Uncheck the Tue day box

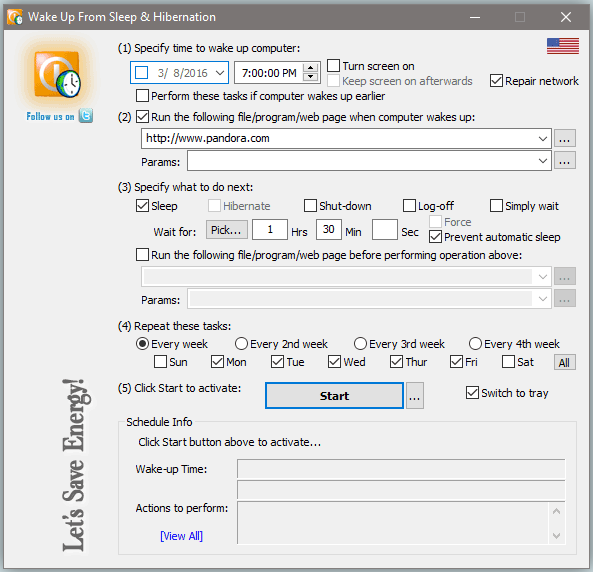[277, 362]
